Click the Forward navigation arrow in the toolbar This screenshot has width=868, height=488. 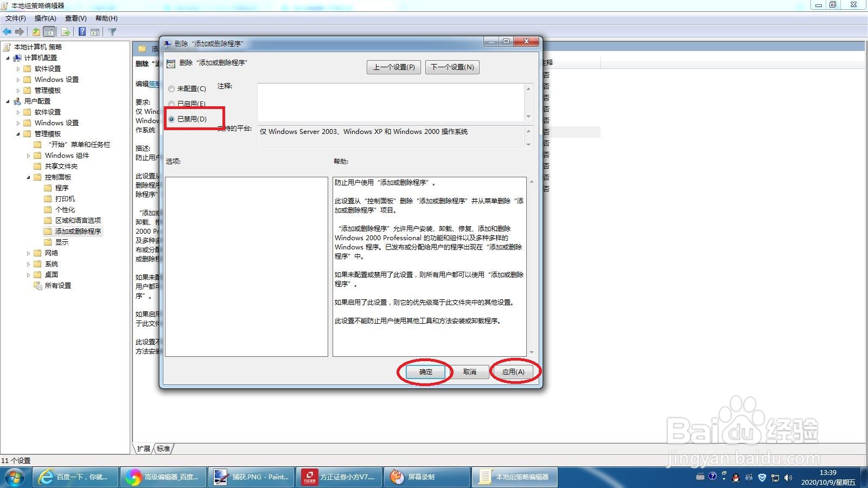tap(19, 31)
